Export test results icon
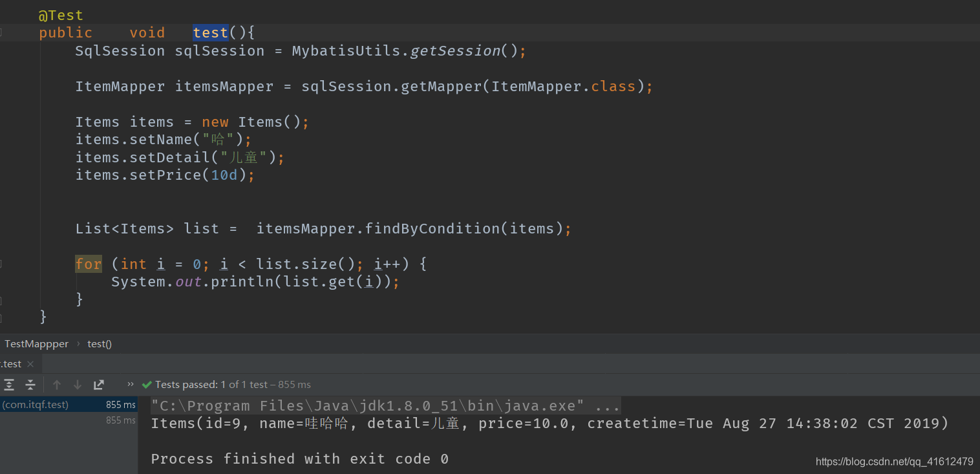The image size is (980, 474). (x=98, y=385)
